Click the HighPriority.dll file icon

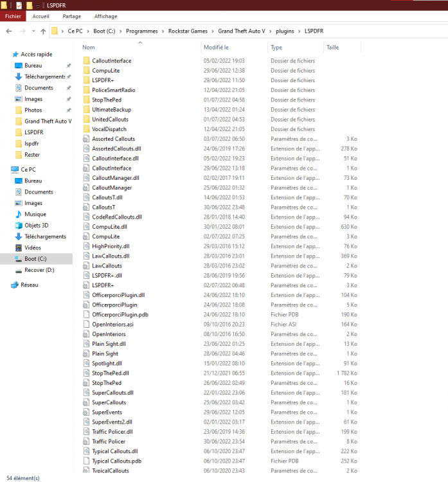86,246
